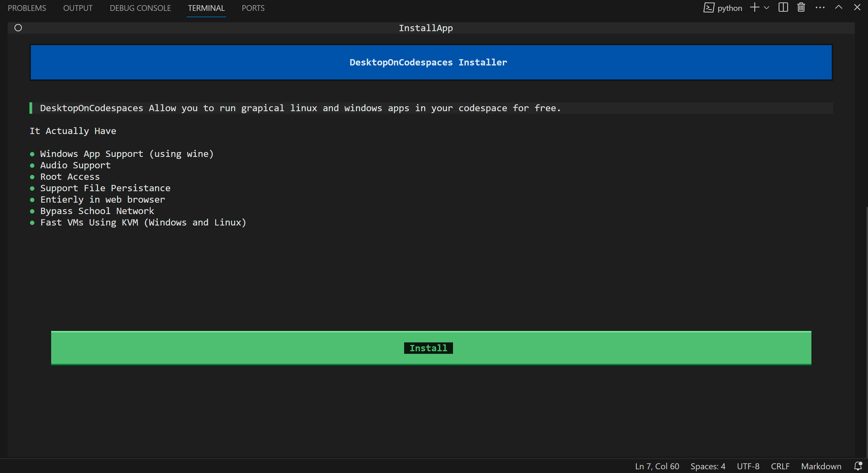Viewport: 868px width, 473px height.
Task: Close the terminal panel
Action: [857, 7]
